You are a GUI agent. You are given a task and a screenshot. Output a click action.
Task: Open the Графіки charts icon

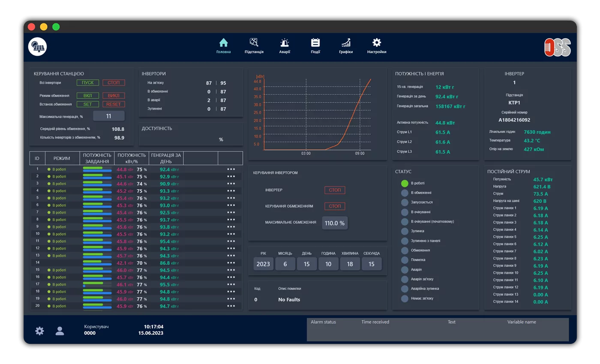point(346,42)
